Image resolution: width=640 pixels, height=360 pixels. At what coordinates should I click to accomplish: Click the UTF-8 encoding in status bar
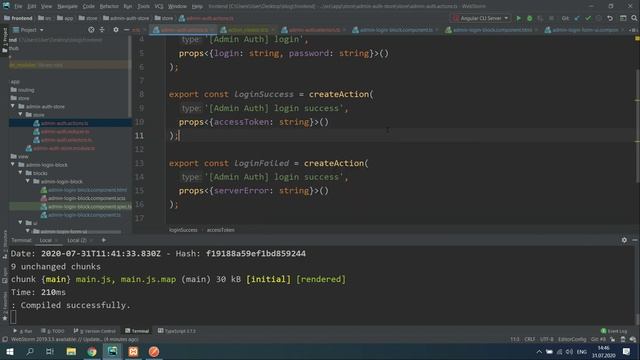(x=547, y=340)
